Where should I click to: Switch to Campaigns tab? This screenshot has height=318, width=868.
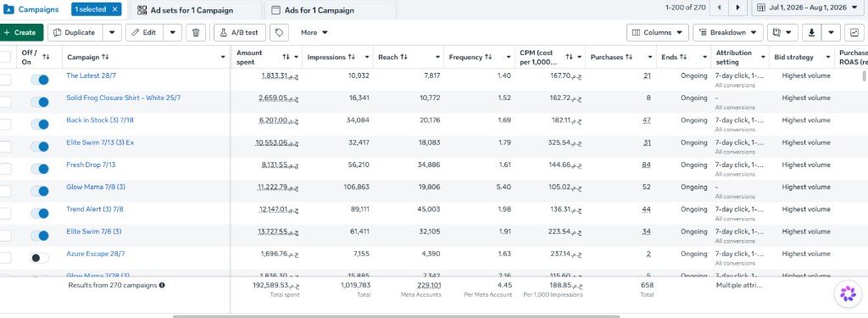[x=31, y=9]
